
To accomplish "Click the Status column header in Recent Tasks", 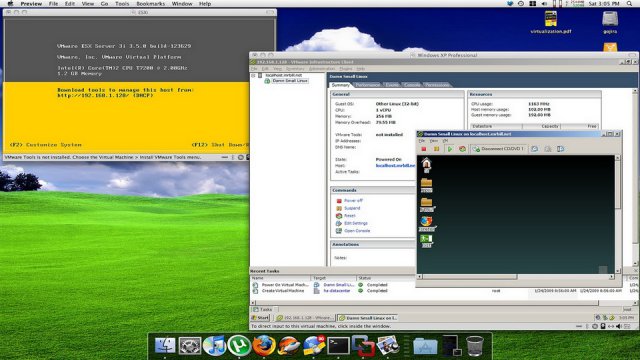I will pyautogui.click(x=364, y=278).
